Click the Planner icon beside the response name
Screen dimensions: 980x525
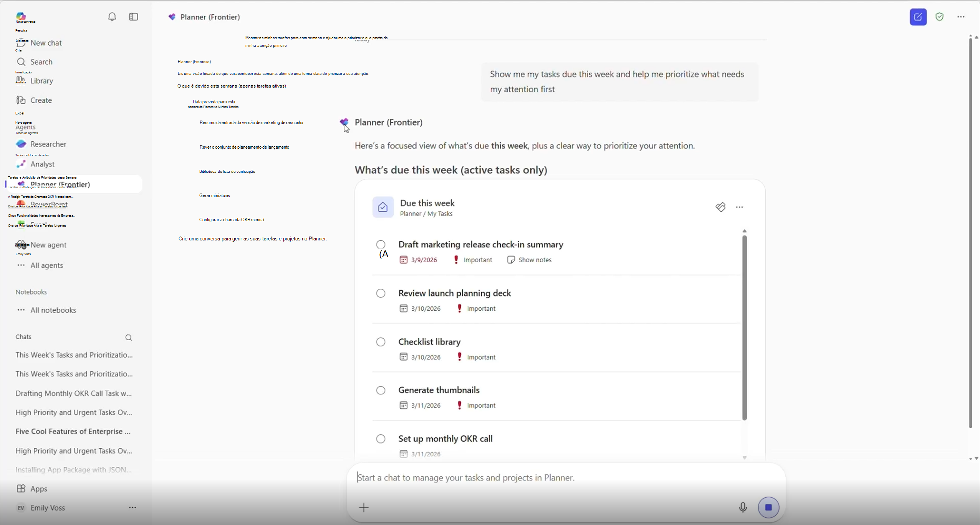click(x=344, y=122)
